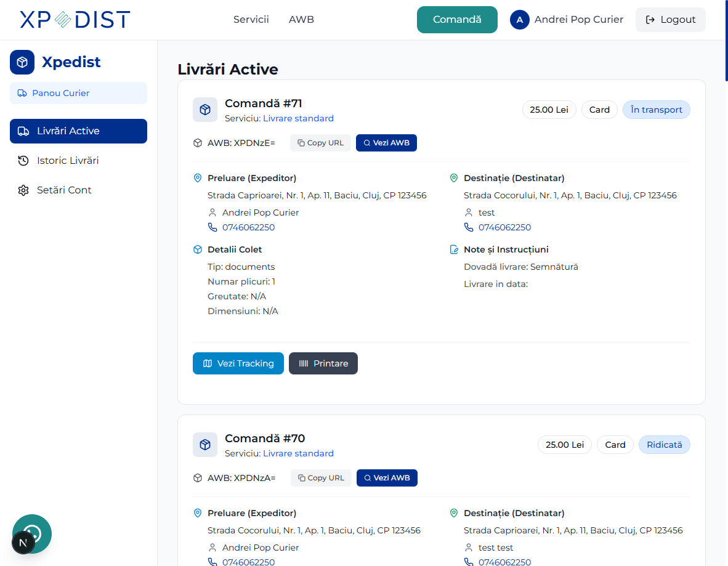Click AWB cube icon beside XPDNzE=
Viewport: 728px width, 566px height.
coord(198,143)
